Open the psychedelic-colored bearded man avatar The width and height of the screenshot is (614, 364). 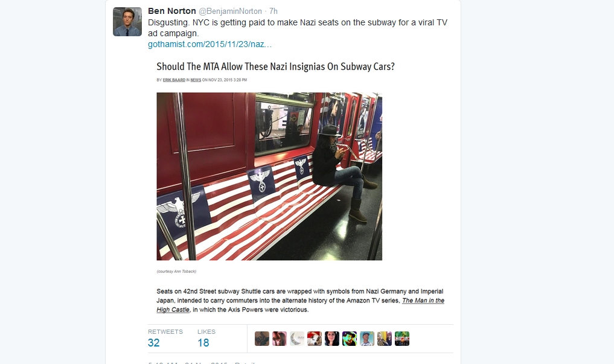coord(350,339)
